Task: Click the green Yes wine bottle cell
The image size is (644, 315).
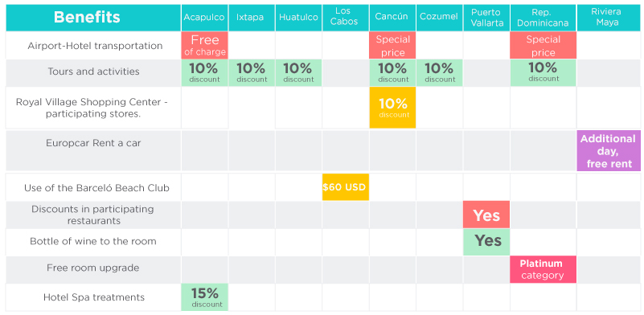Action: click(486, 242)
